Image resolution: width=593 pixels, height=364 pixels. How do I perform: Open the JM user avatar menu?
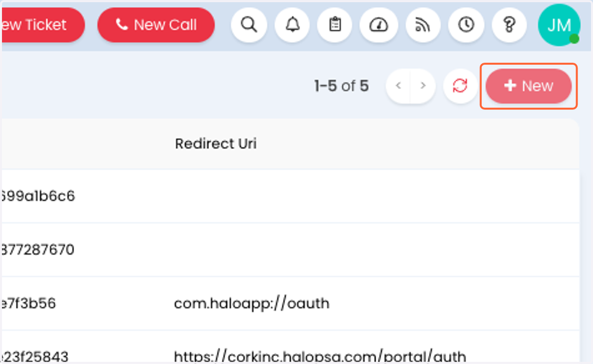click(x=559, y=25)
